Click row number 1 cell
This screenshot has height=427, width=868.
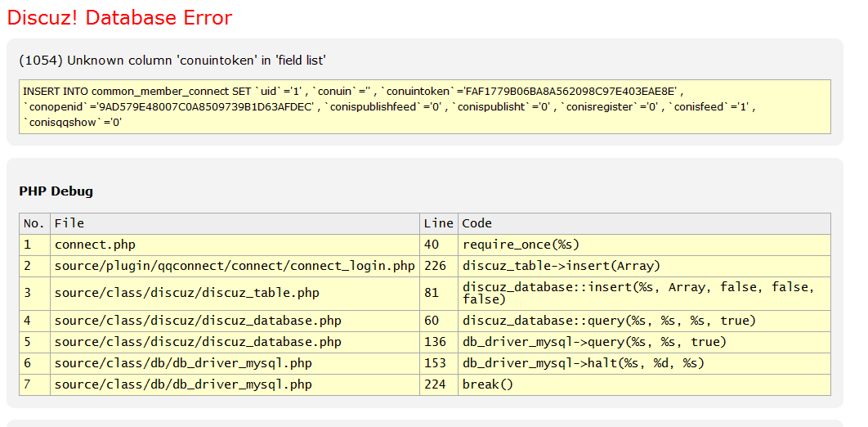click(x=34, y=245)
